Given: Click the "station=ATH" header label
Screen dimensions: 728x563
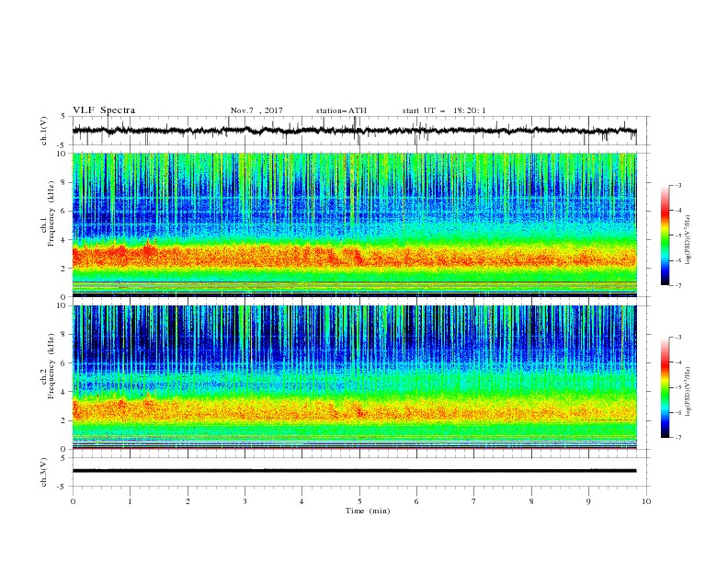Looking at the screenshot, I should coord(341,110).
